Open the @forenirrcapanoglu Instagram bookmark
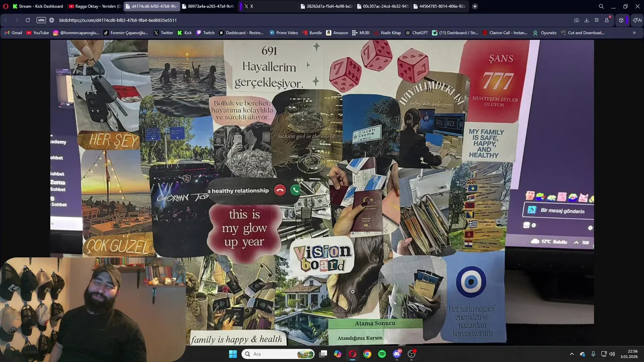The image size is (644, 362). click(x=76, y=33)
